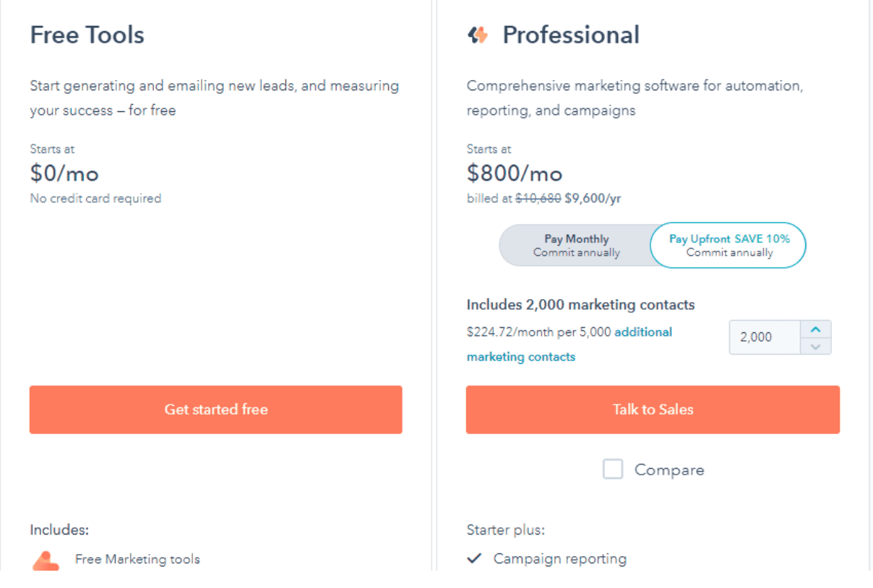
Task: Select the Free Tools heading
Action: click(x=87, y=35)
